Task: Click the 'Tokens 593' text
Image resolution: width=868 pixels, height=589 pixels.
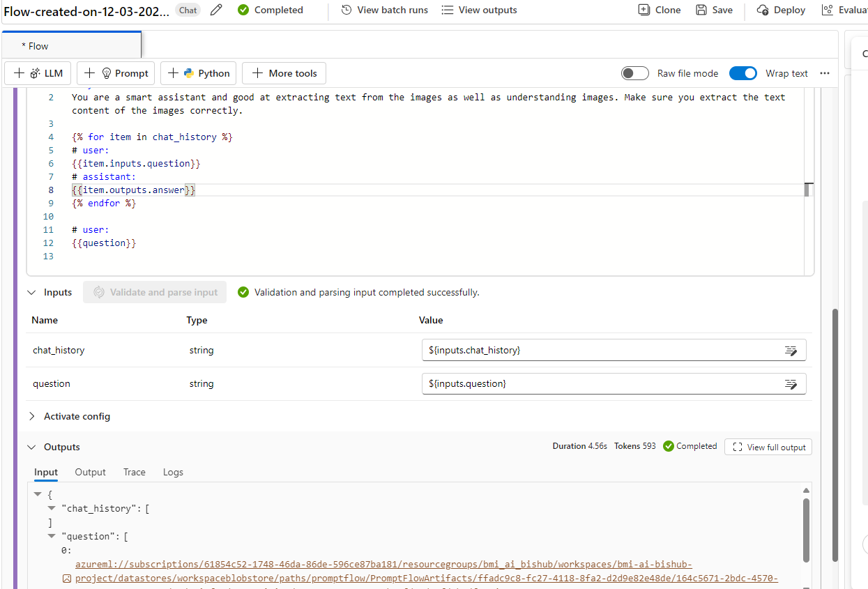Action: point(634,446)
